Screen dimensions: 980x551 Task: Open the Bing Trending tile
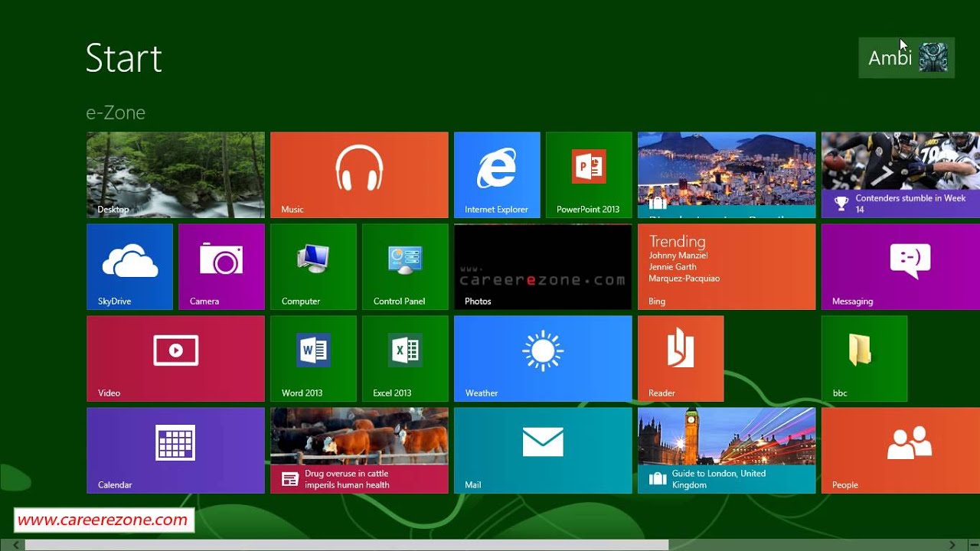[x=727, y=267]
